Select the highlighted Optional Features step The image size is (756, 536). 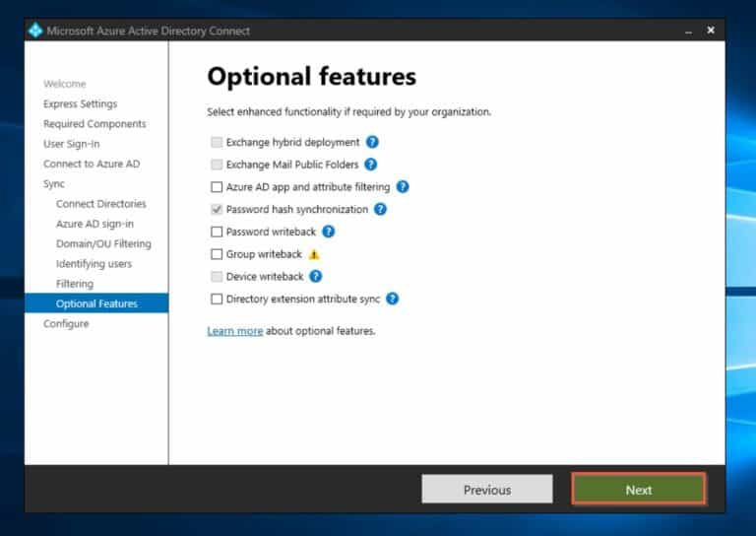pyautogui.click(x=96, y=303)
